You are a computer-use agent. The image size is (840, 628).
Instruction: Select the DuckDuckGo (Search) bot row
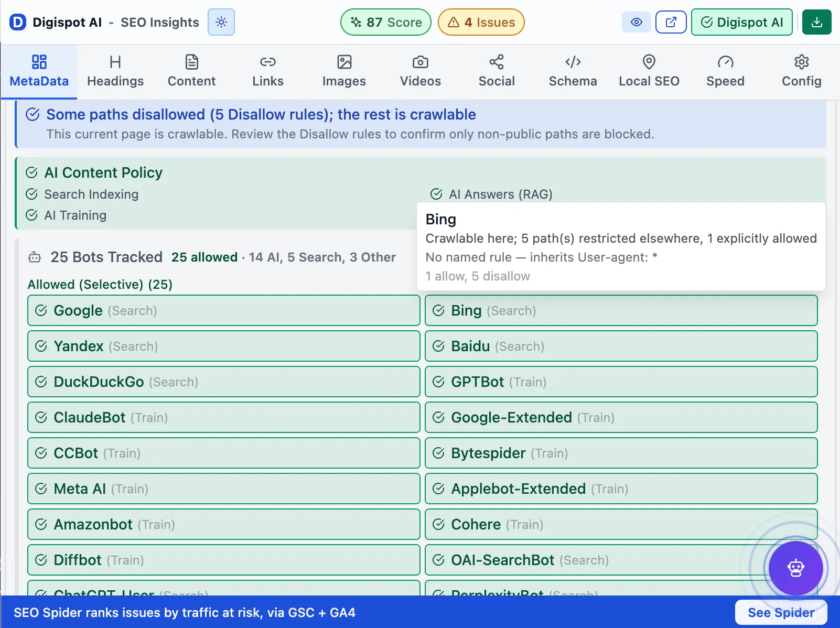tap(224, 382)
